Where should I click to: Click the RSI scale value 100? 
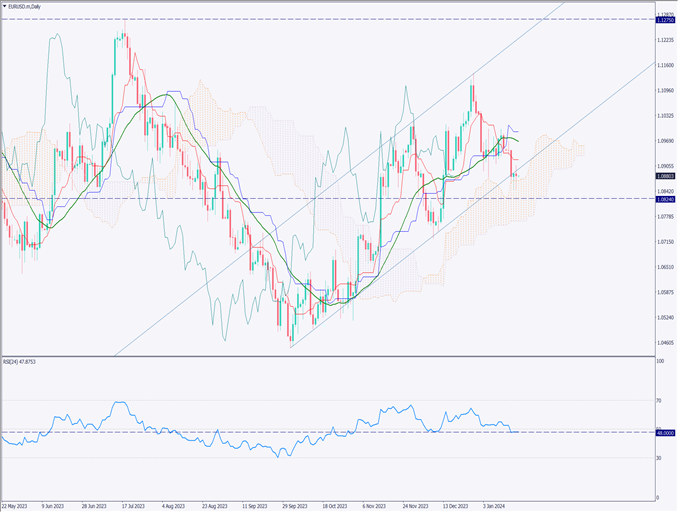click(x=660, y=360)
